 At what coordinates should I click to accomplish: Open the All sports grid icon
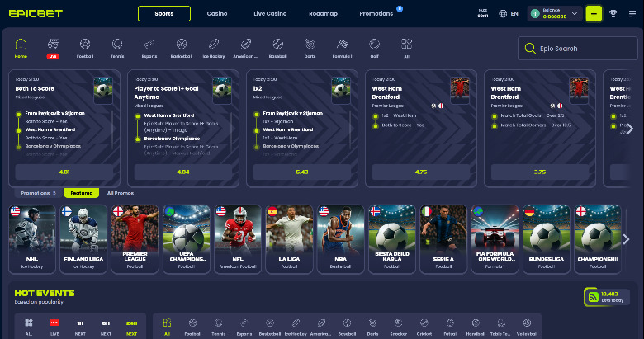[405, 46]
